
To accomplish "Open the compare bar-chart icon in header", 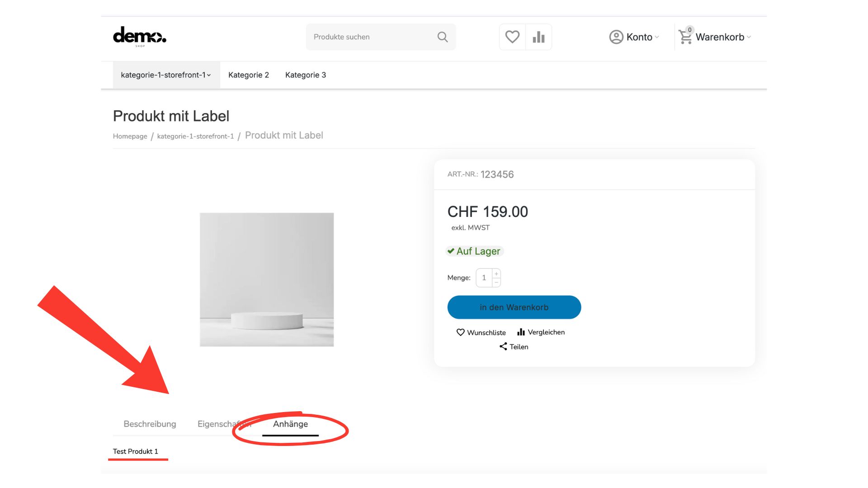I will click(538, 37).
